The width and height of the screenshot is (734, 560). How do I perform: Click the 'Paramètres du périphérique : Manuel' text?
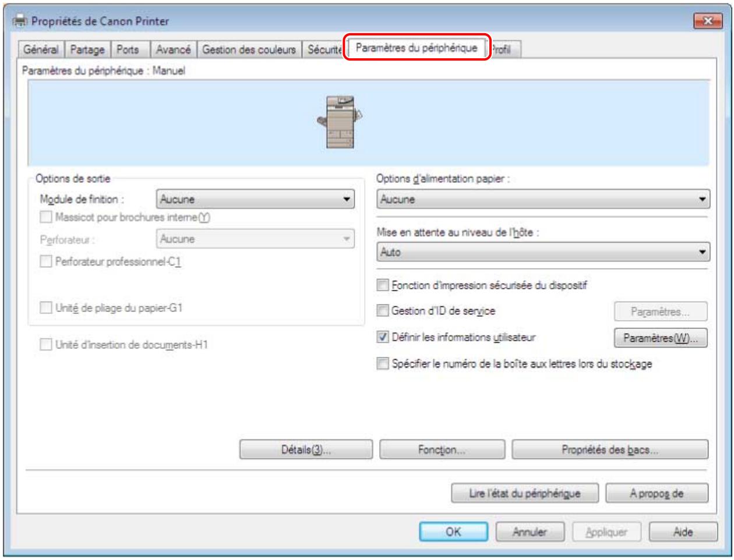[x=104, y=71]
